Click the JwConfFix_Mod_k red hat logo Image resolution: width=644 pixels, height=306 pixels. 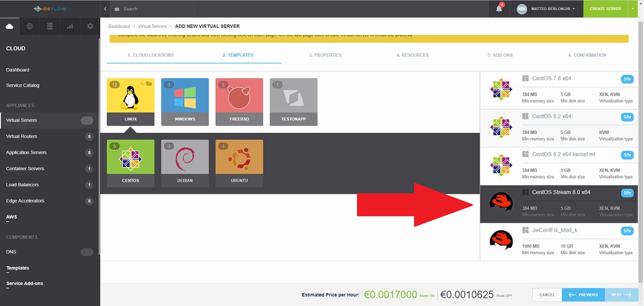(501, 241)
